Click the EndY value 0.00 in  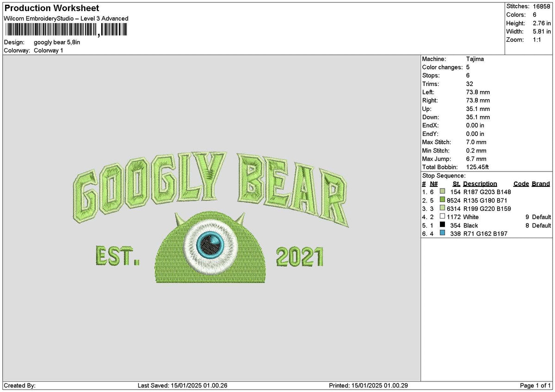pyautogui.click(x=475, y=134)
